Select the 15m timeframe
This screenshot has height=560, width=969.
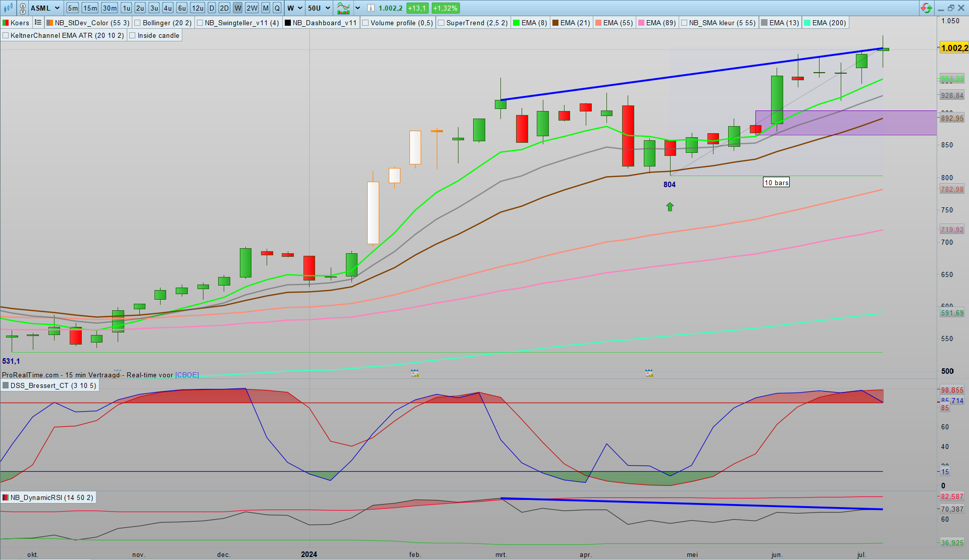click(90, 8)
